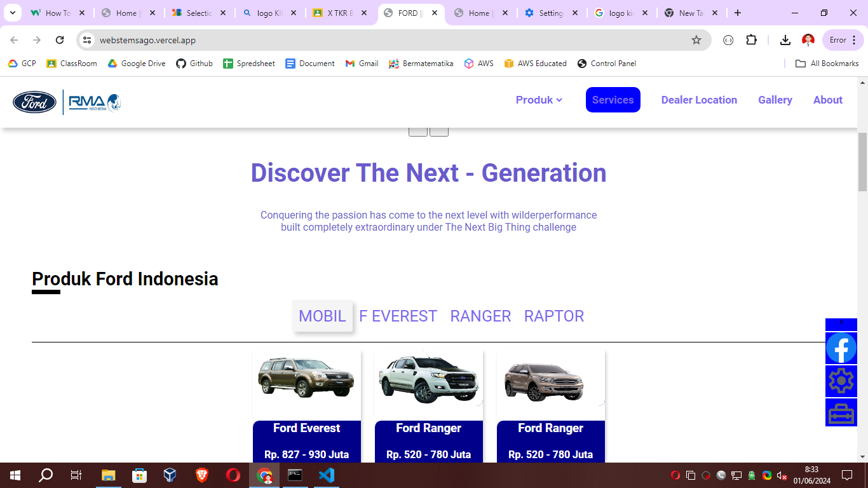Reload the page
868x488 pixels.
point(60,40)
